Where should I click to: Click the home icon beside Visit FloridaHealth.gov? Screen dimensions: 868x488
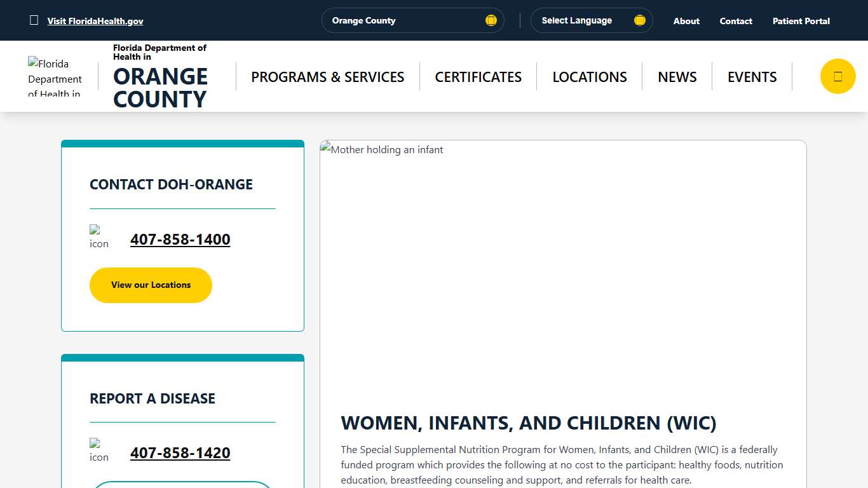point(34,20)
